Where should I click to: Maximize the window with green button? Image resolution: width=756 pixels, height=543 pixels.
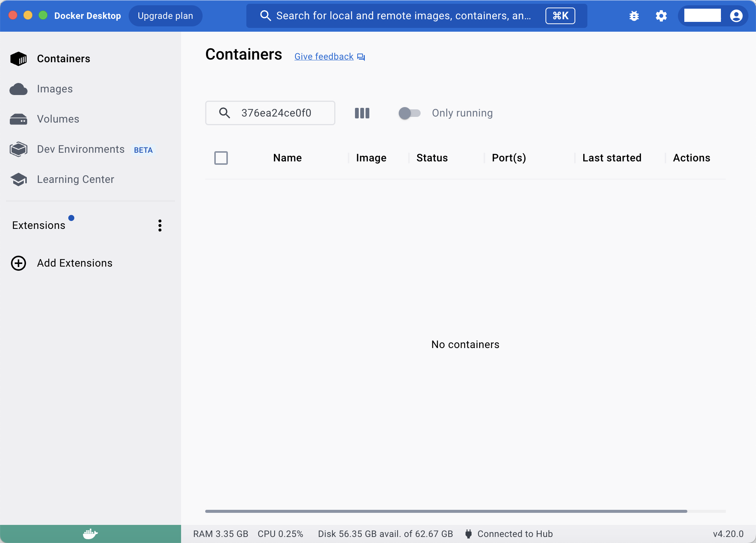click(x=43, y=15)
